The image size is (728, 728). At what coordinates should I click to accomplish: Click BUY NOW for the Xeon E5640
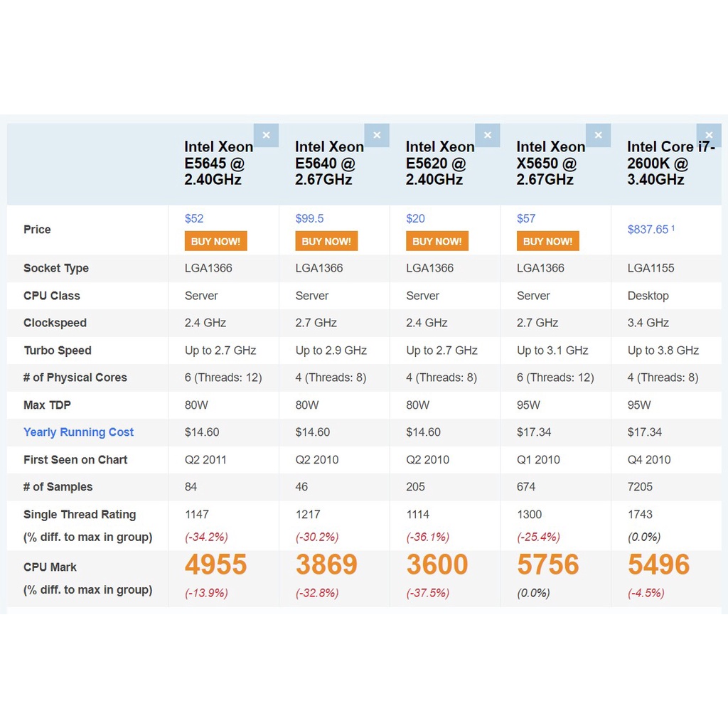[326, 241]
